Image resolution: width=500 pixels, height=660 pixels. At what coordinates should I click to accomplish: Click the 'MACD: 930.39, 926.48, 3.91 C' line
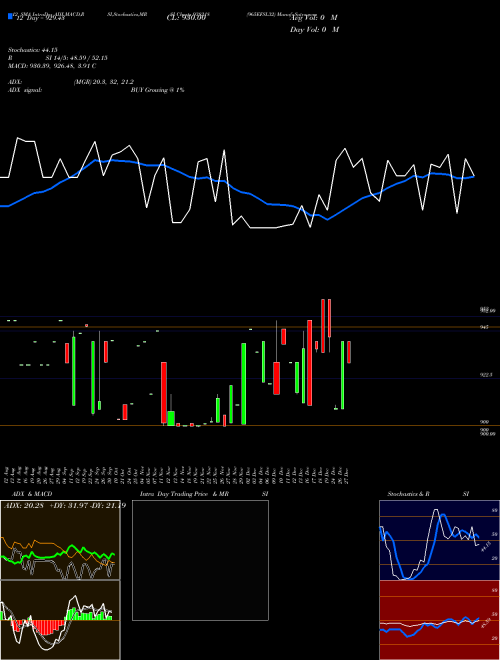(x=52, y=66)
